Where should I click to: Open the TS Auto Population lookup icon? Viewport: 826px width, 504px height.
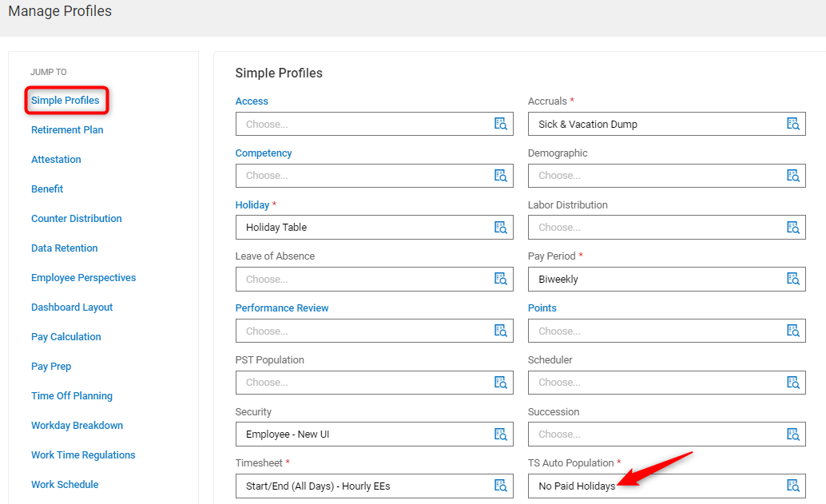coord(792,485)
